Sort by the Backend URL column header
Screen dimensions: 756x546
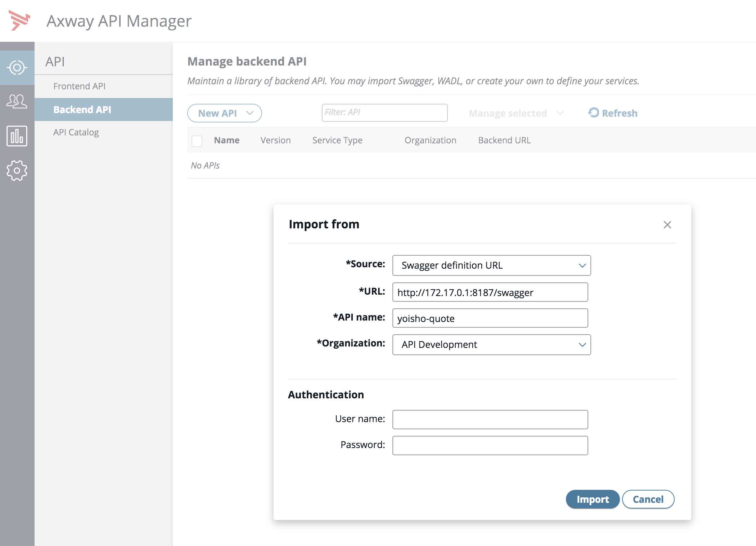[504, 140]
